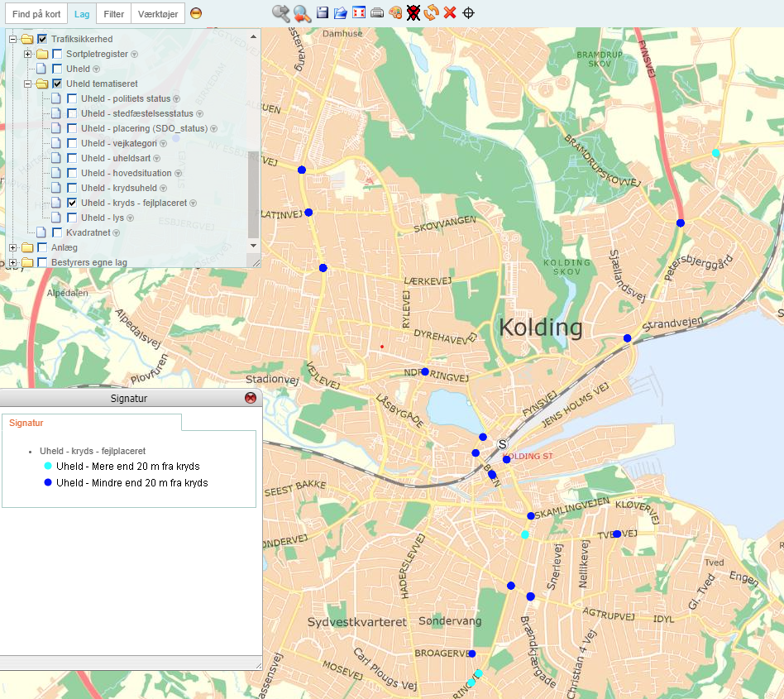Tick the Kvadratnet layer checkbox

[x=57, y=232]
